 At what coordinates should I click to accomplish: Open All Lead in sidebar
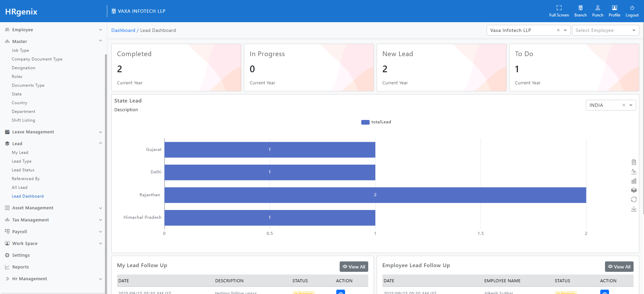pyautogui.click(x=20, y=187)
